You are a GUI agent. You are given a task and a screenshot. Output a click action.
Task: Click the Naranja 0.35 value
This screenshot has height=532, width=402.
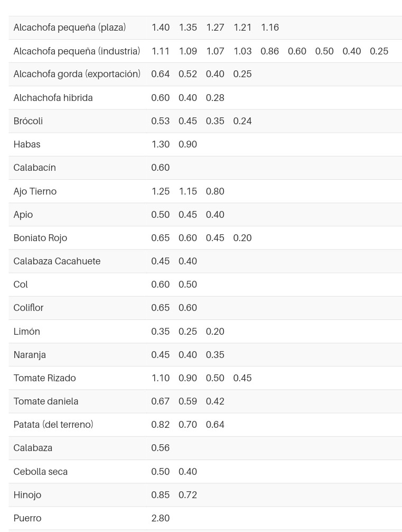click(x=215, y=355)
